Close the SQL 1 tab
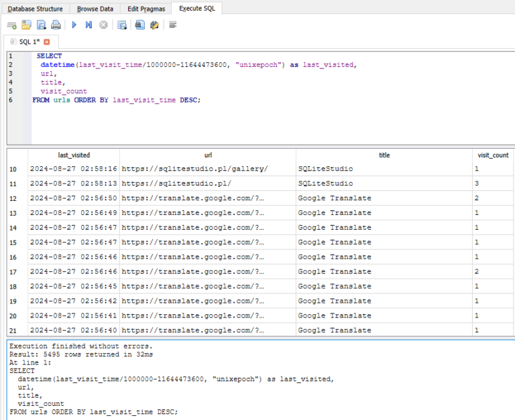This screenshot has width=515, height=420. coord(47,42)
